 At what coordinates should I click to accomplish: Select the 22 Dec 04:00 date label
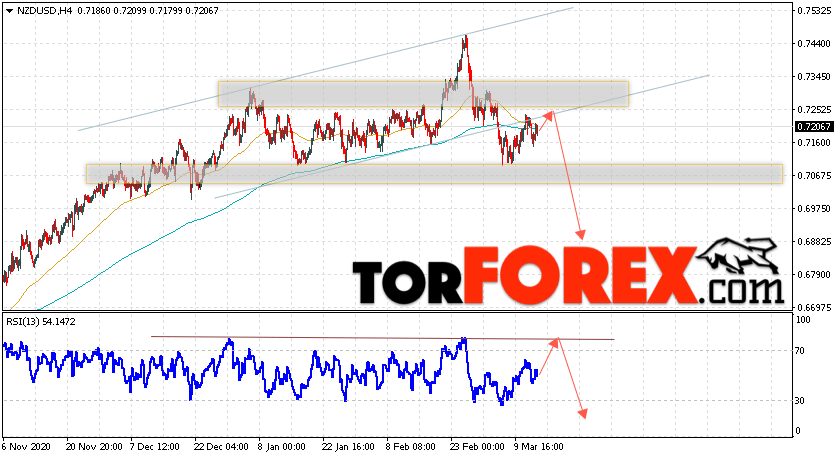221,447
